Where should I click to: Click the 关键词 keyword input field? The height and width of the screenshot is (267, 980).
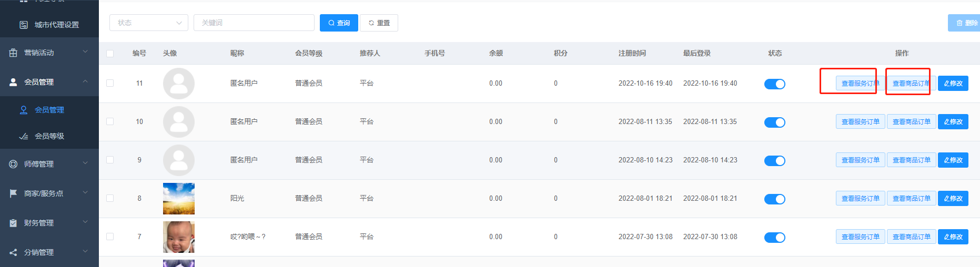click(254, 23)
